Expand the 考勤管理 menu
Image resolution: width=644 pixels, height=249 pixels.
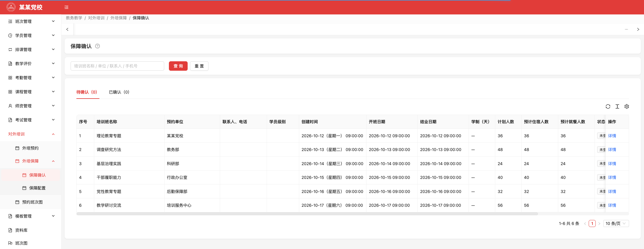click(31, 78)
